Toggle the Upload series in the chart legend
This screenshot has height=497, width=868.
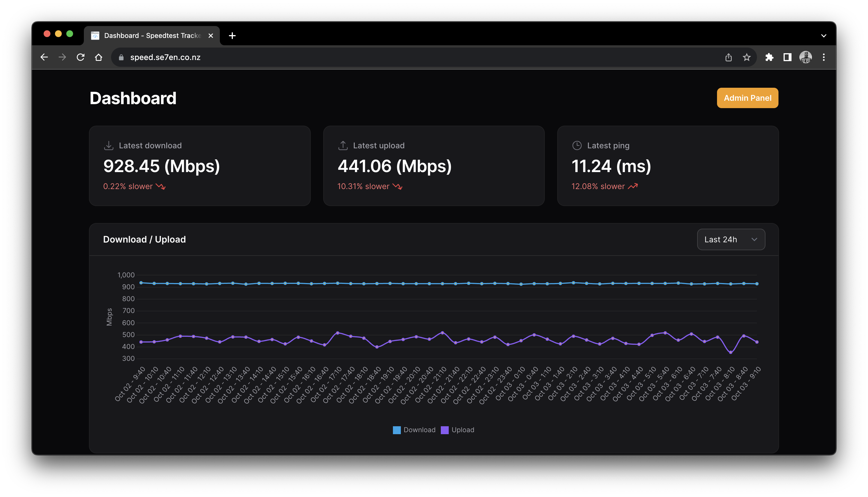tap(458, 430)
